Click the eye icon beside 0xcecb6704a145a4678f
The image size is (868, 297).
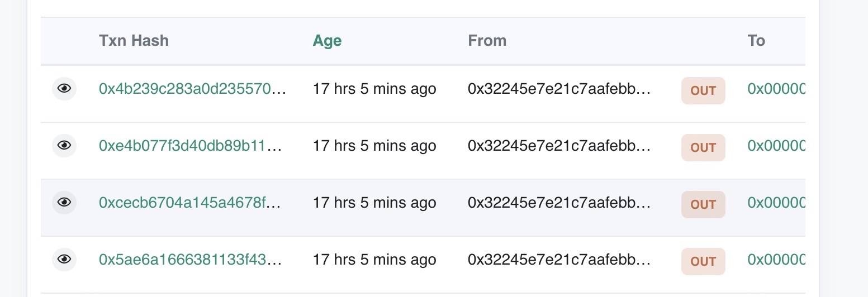click(64, 203)
